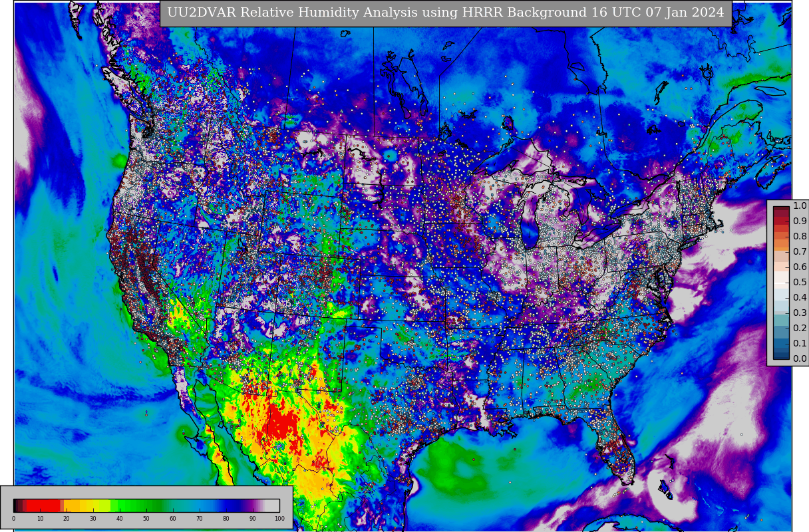This screenshot has height=532, width=809.
Task: Click the 1.0 label on the vertical colorbar
Action: coord(800,205)
